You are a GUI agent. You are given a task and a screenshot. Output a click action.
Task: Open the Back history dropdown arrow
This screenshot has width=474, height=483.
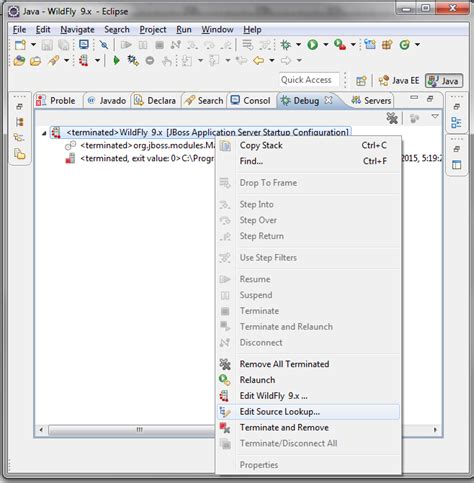click(x=272, y=60)
